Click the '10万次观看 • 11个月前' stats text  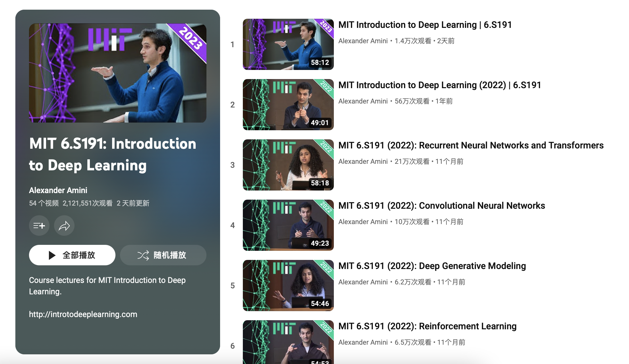click(429, 222)
